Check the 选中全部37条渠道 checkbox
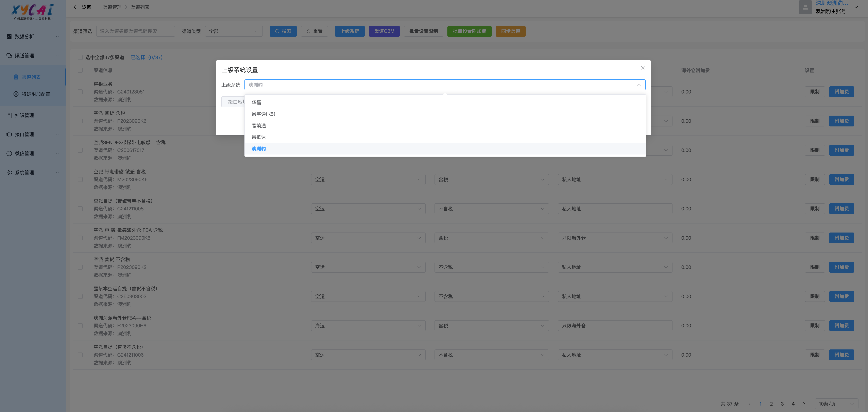This screenshot has height=412, width=868. coord(80,58)
